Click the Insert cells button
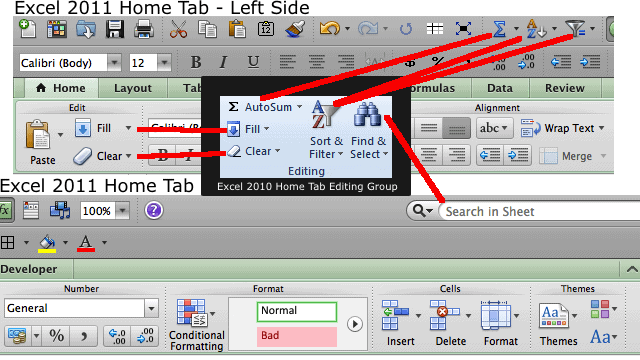 pos(400,323)
